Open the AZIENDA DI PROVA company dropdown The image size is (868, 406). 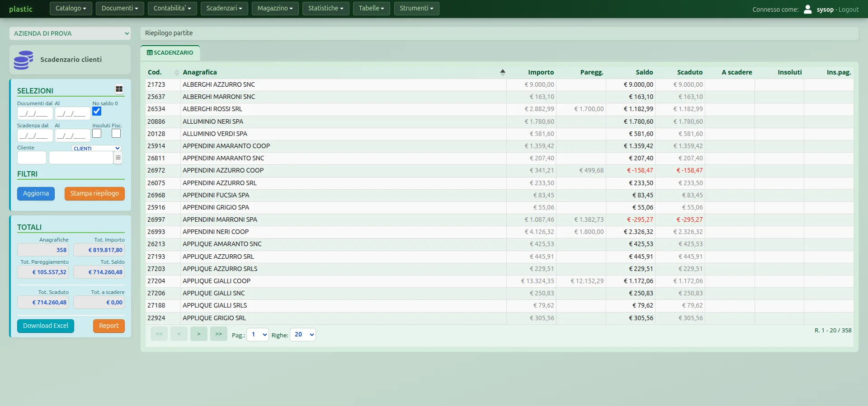[x=70, y=33]
